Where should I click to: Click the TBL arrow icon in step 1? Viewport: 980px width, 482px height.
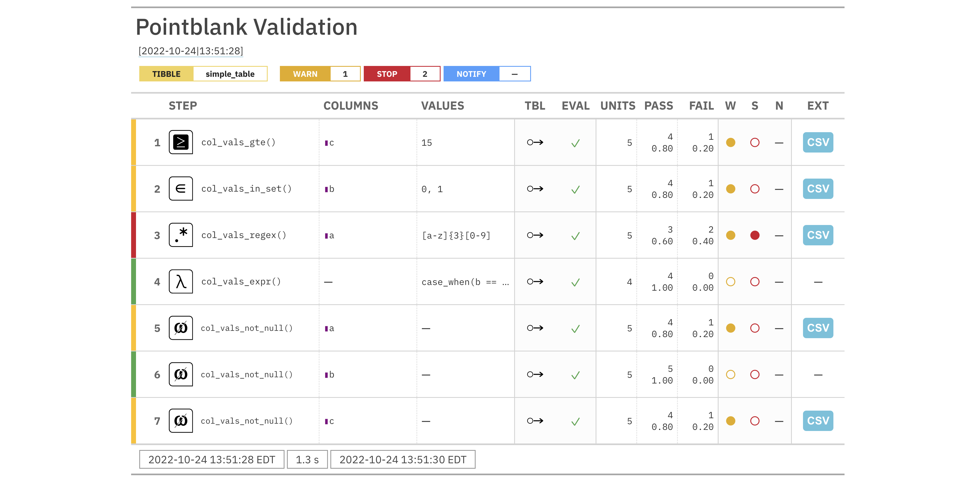(x=535, y=142)
